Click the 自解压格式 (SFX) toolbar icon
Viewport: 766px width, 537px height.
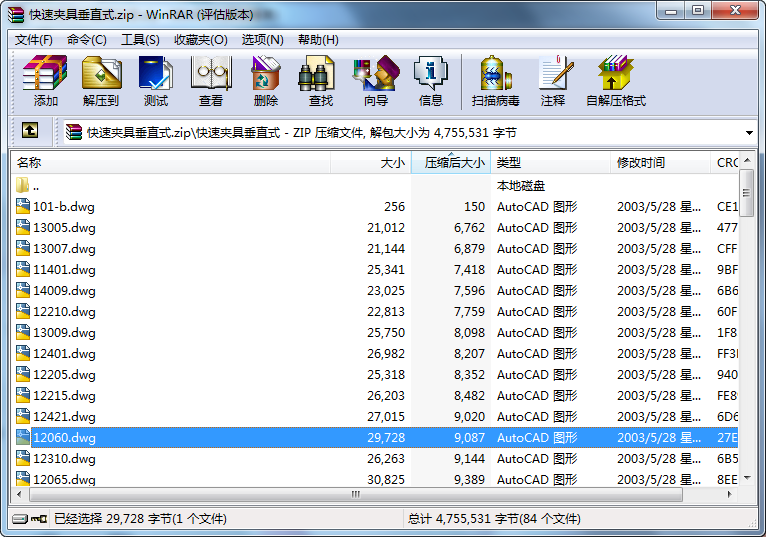[616, 73]
